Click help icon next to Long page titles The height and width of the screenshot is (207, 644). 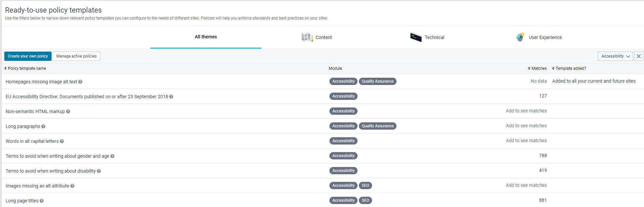[42, 201]
